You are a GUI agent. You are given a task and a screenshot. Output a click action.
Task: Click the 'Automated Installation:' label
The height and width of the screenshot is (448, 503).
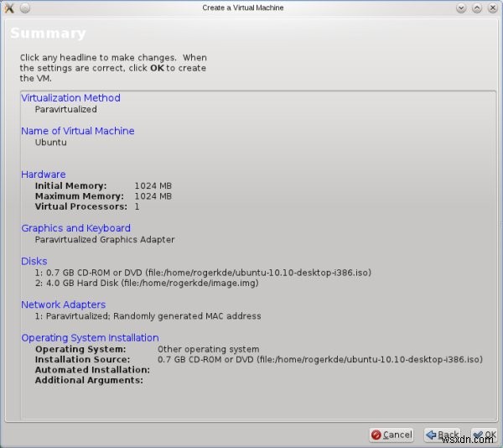(92, 370)
